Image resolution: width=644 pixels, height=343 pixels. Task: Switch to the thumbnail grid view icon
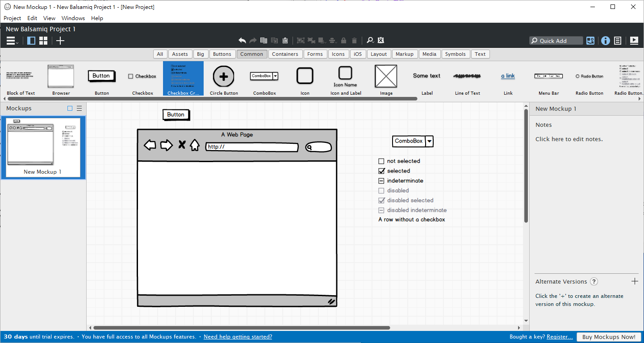43,41
